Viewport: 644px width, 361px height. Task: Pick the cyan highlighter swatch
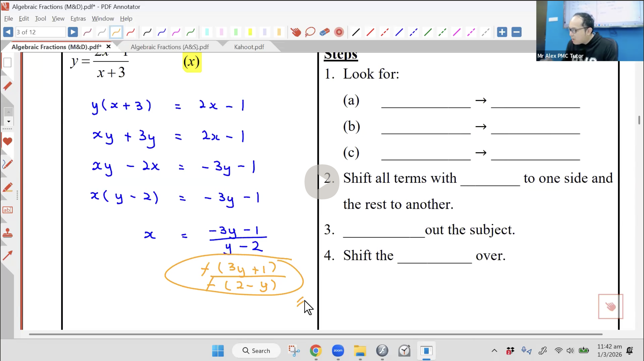pyautogui.click(x=207, y=32)
